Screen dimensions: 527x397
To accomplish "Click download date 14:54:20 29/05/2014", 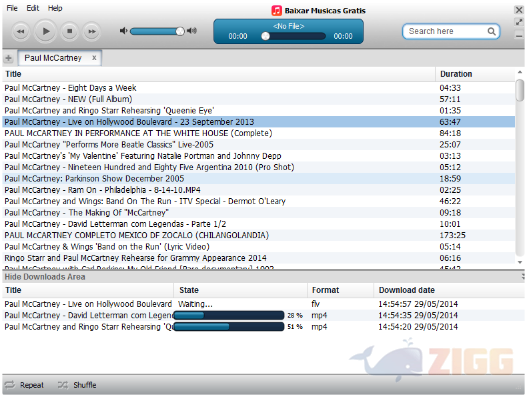I will [x=418, y=327].
